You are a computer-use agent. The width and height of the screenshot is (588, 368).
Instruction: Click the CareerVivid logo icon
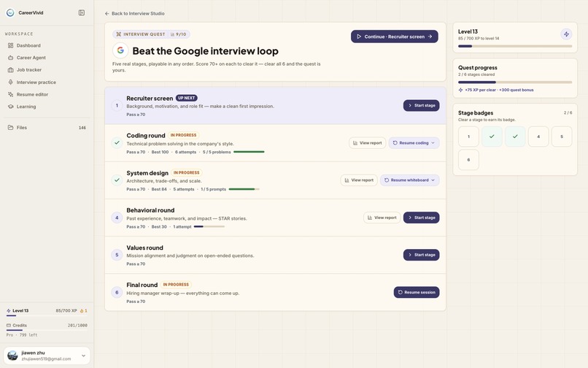[x=10, y=12]
